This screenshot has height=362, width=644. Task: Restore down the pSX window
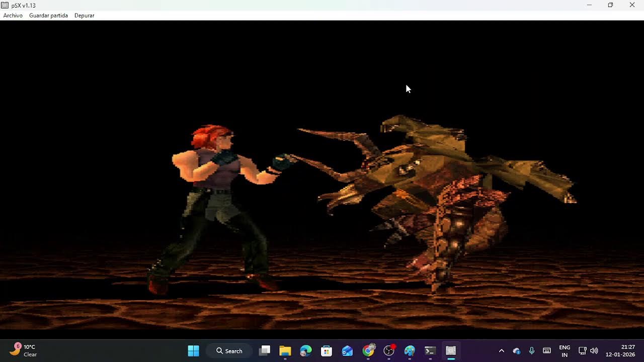click(x=610, y=5)
